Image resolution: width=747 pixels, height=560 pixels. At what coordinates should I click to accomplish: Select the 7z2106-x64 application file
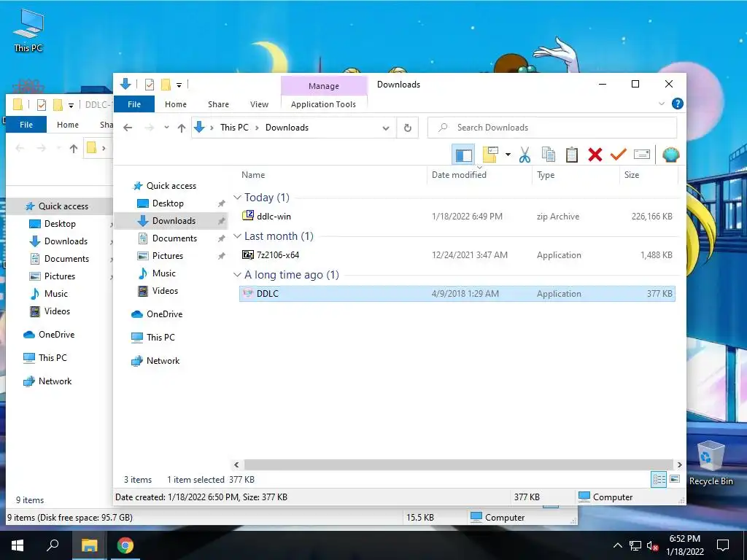tap(457, 254)
